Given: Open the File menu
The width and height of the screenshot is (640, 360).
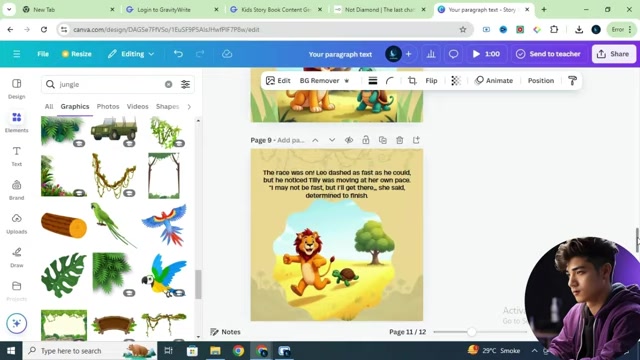Looking at the screenshot, I should tap(43, 54).
